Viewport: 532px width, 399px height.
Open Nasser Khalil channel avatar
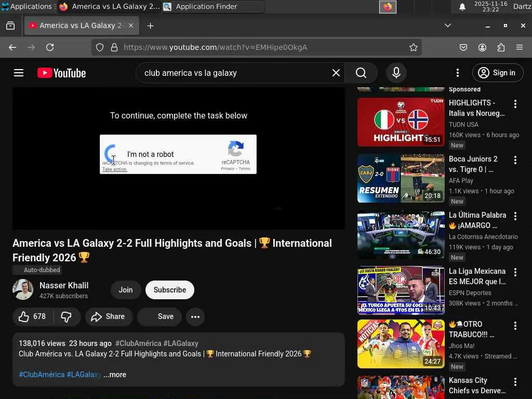pyautogui.click(x=23, y=289)
